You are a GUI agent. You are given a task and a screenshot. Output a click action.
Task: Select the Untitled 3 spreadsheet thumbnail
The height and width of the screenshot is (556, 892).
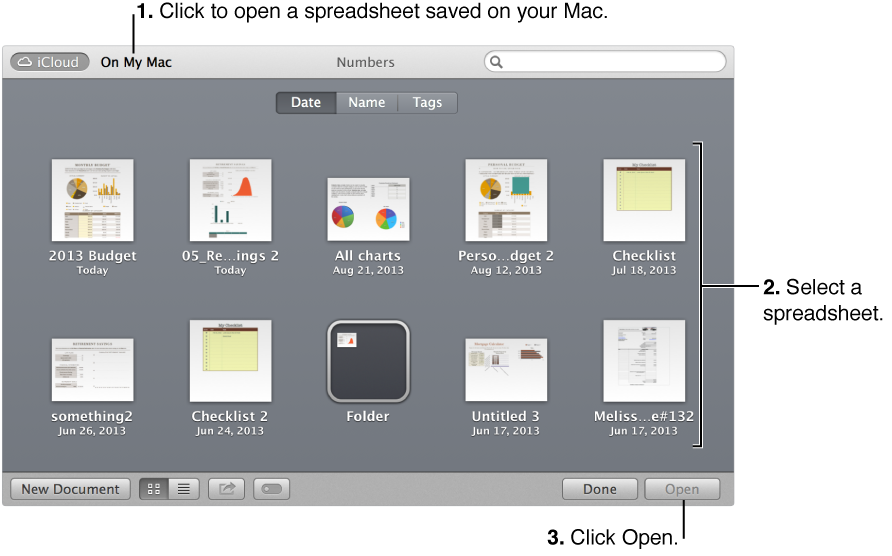pos(506,370)
